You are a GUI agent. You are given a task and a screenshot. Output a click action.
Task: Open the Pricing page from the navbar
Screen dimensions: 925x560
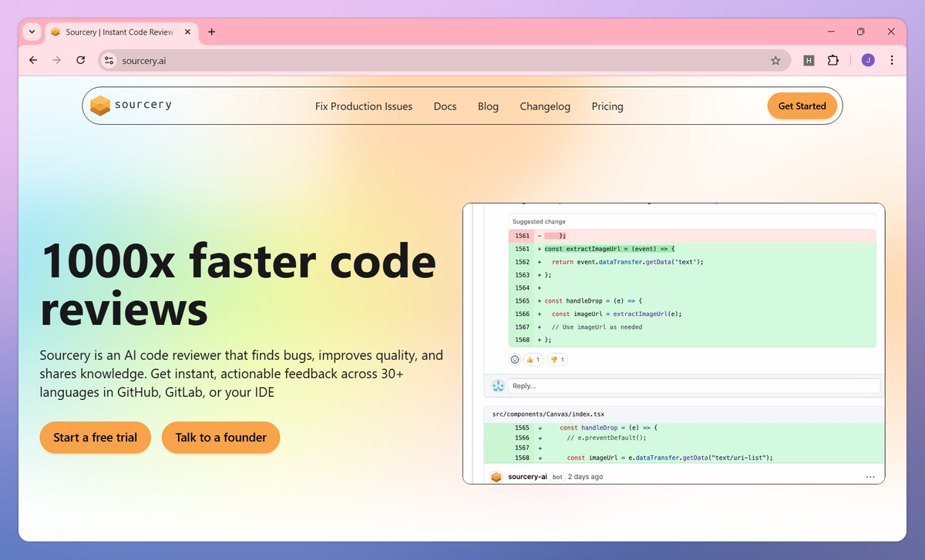607,106
